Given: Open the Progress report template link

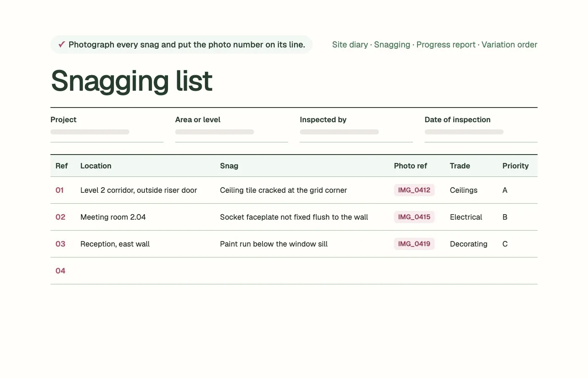Looking at the screenshot, I should click(446, 45).
